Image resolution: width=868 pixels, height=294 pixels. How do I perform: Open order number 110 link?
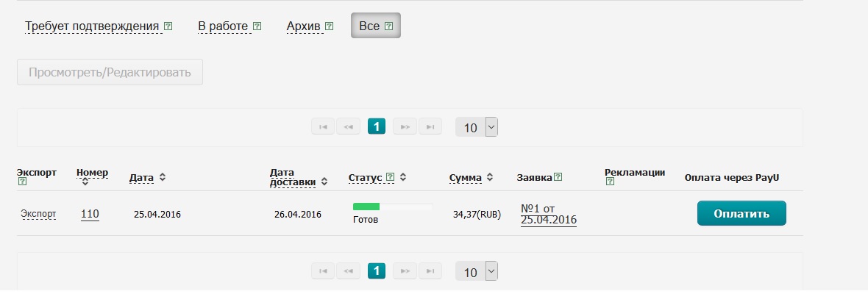(90, 214)
